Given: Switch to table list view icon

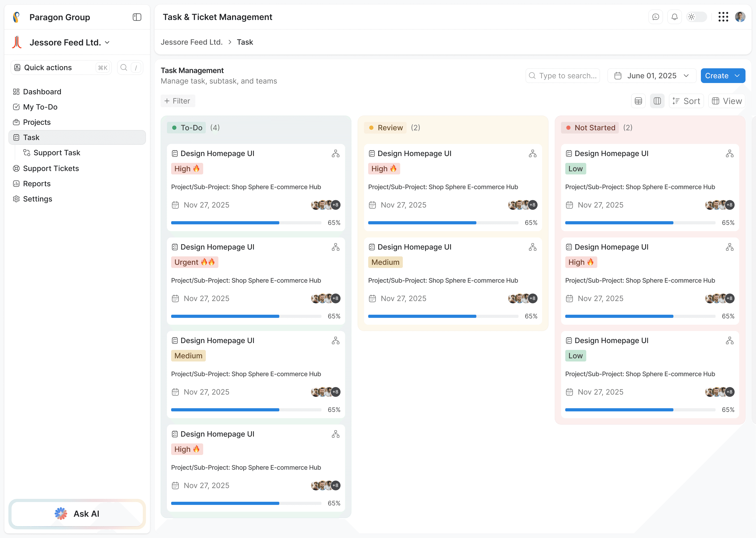Looking at the screenshot, I should [x=638, y=101].
